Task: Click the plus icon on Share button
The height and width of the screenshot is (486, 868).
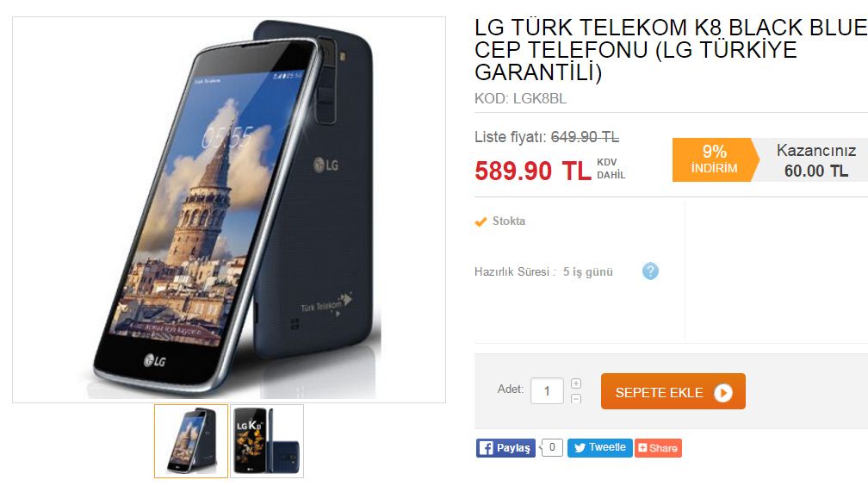Action: [642, 447]
